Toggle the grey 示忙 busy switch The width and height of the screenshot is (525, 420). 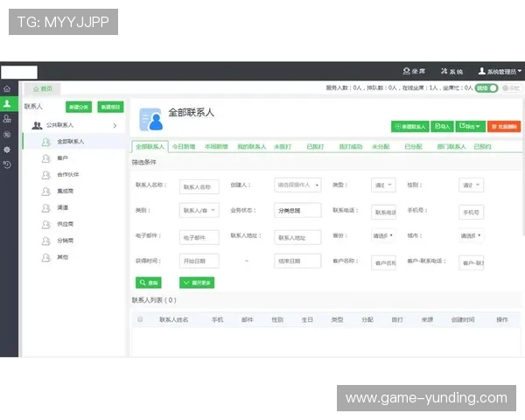click(x=512, y=88)
